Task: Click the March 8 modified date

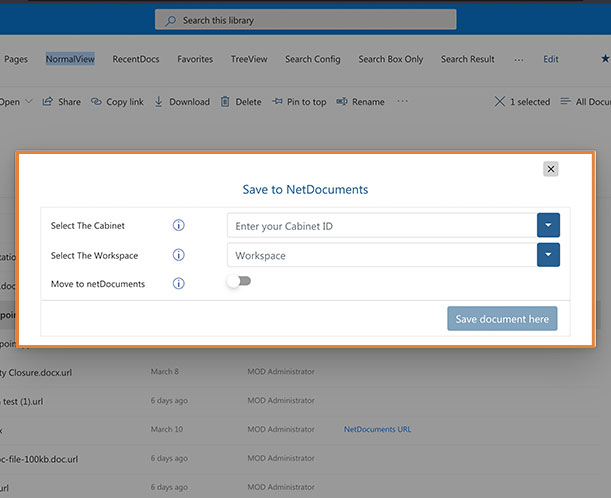Action: (x=164, y=372)
